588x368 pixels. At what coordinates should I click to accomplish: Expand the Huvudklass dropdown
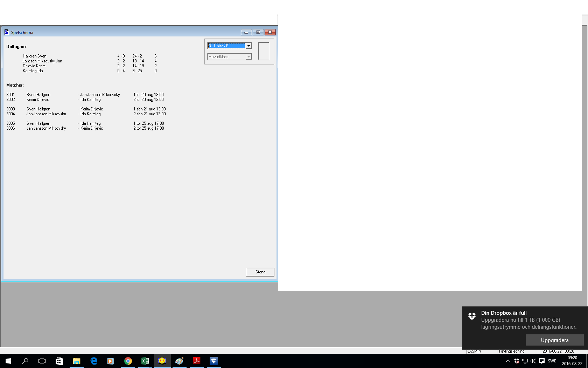[x=248, y=57]
